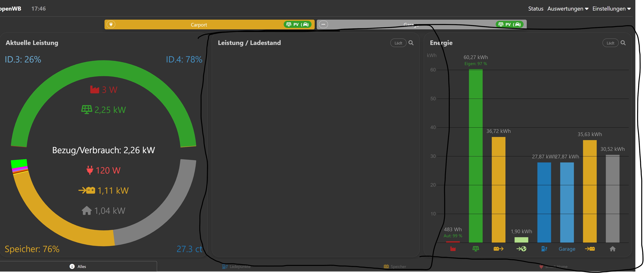The image size is (644, 273).
Task: Toggle Carport PV charge mode badge
Action: pyautogui.click(x=297, y=24)
